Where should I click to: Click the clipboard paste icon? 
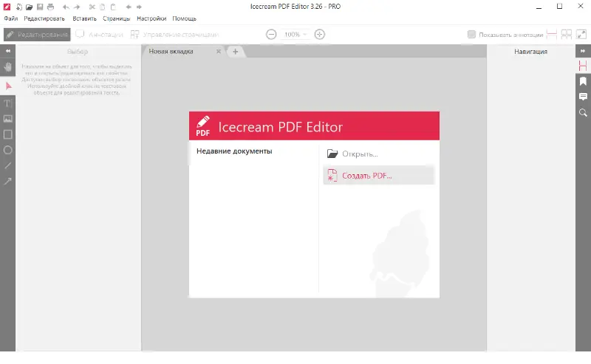113,7
